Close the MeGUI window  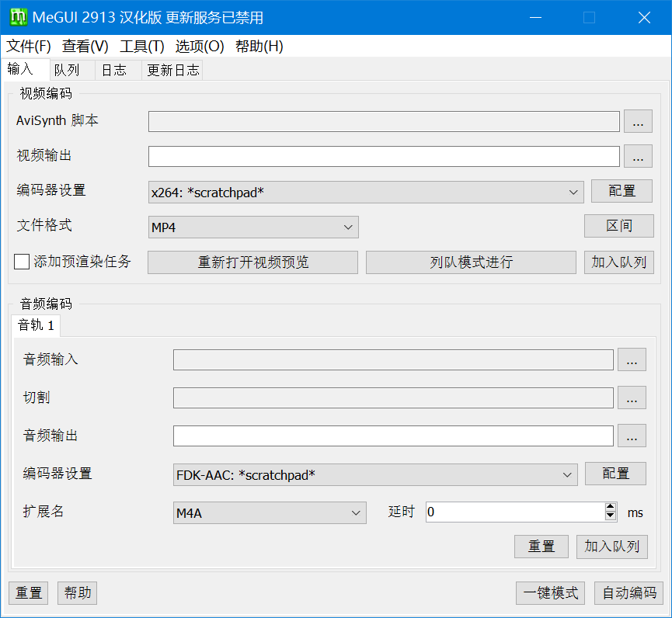[644, 18]
